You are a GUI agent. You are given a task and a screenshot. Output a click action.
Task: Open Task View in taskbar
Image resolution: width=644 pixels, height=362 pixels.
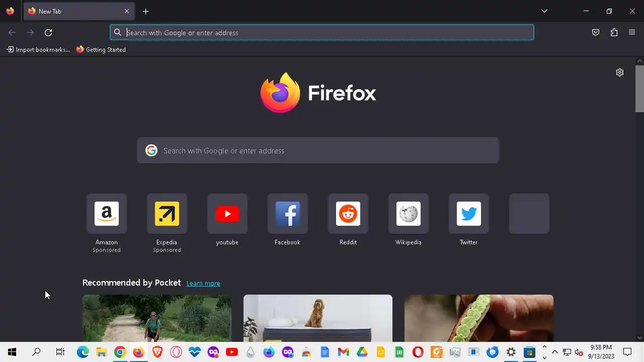tap(60, 352)
